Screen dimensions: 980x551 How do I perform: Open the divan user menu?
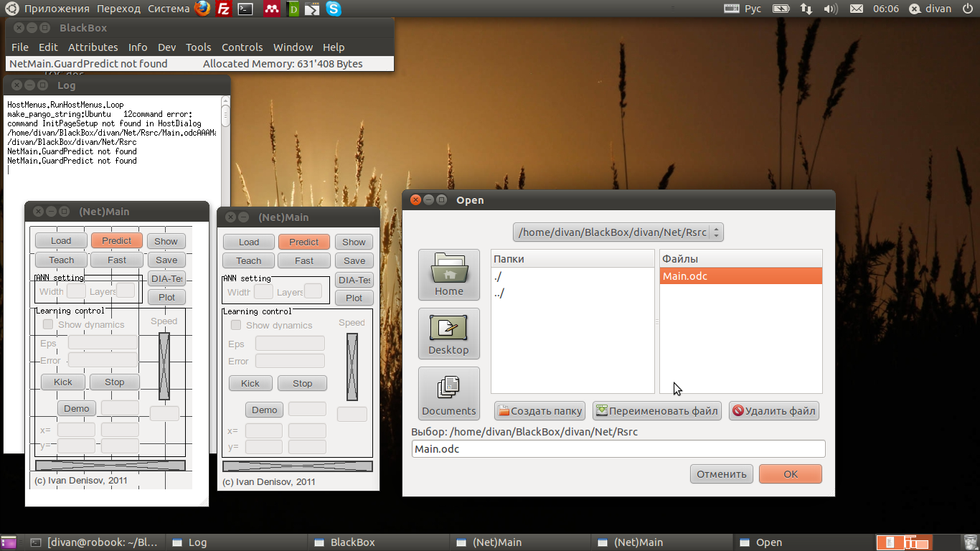tap(930, 9)
